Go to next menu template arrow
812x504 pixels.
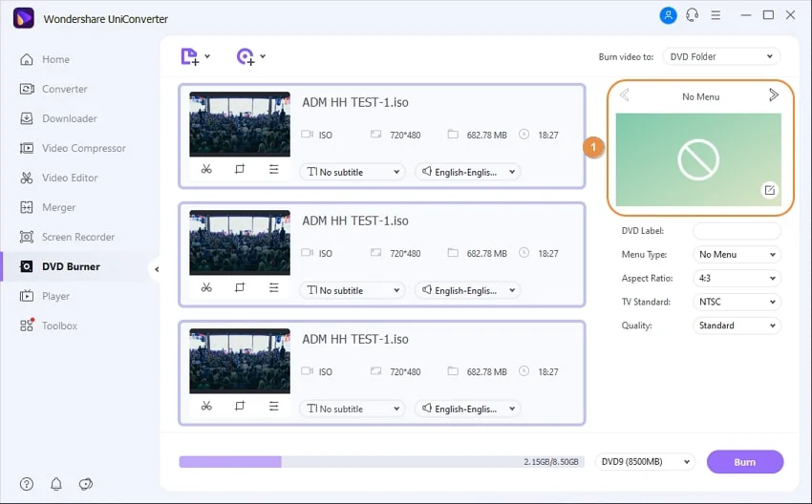pyautogui.click(x=774, y=95)
